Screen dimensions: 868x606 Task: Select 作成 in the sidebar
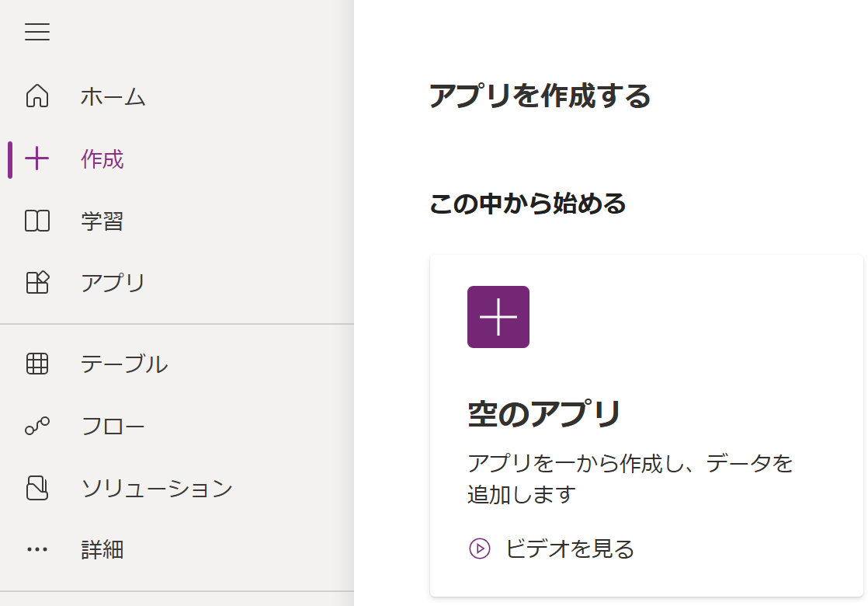click(102, 159)
